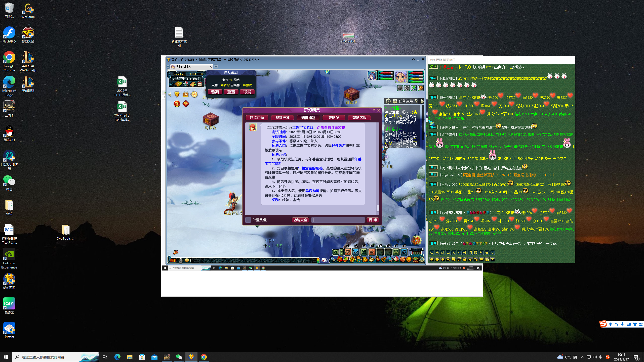Open task tracking gear settings icon

pyautogui.click(x=395, y=101)
